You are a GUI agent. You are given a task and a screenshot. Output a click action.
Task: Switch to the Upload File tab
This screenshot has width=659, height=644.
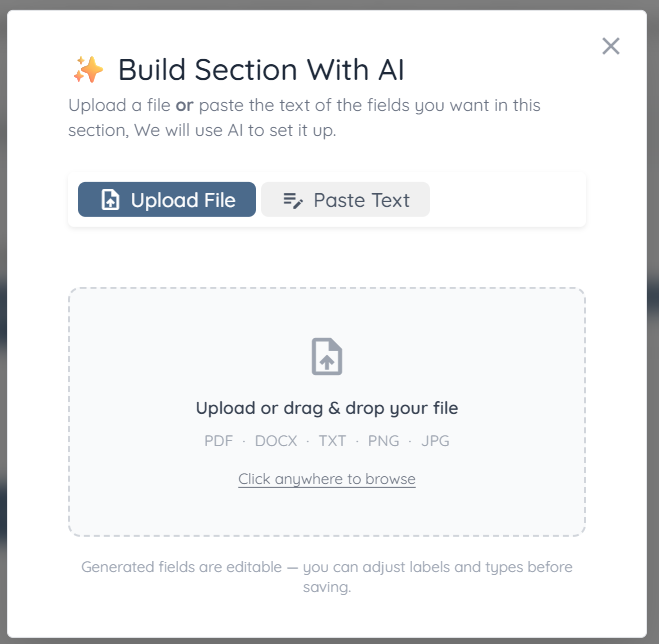click(167, 200)
